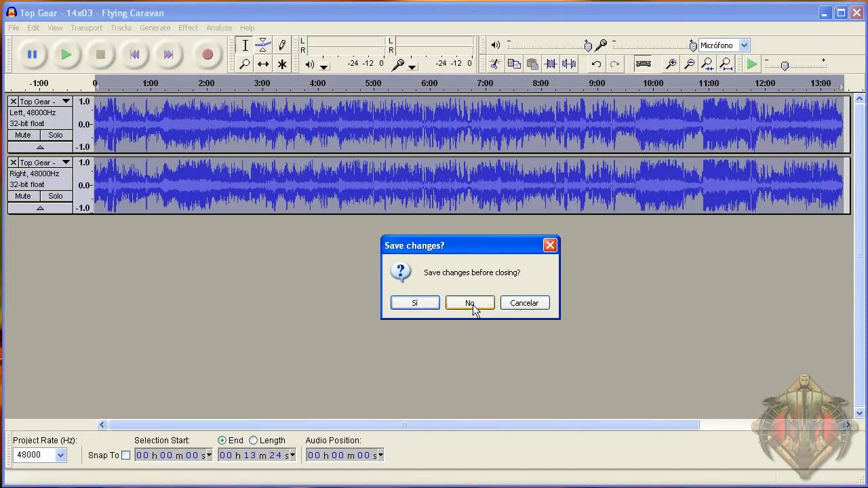This screenshot has width=868, height=488.
Task: Click the Paste icon in edit toolbar
Action: [x=532, y=64]
